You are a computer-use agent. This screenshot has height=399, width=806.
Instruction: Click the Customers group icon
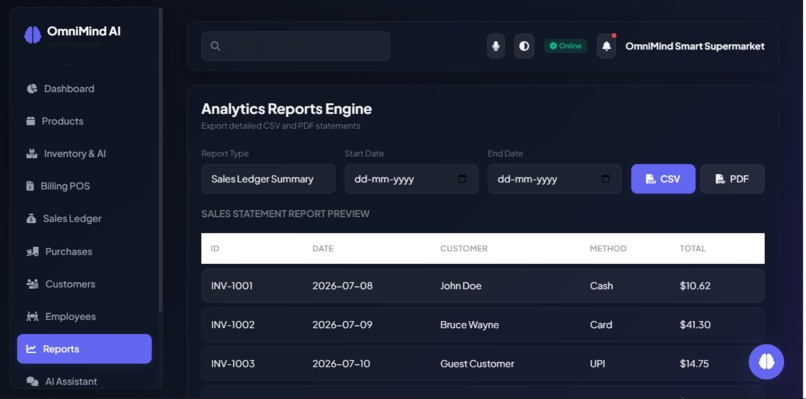(x=32, y=284)
